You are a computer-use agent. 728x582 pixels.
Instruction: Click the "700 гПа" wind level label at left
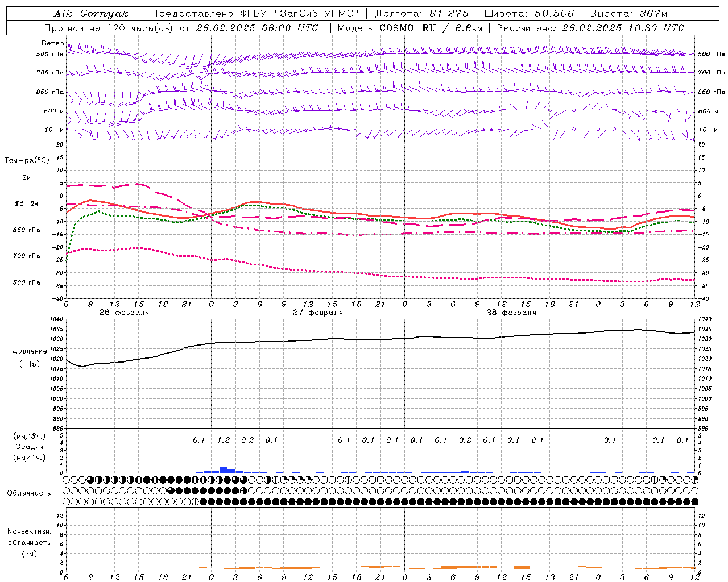tap(50, 73)
